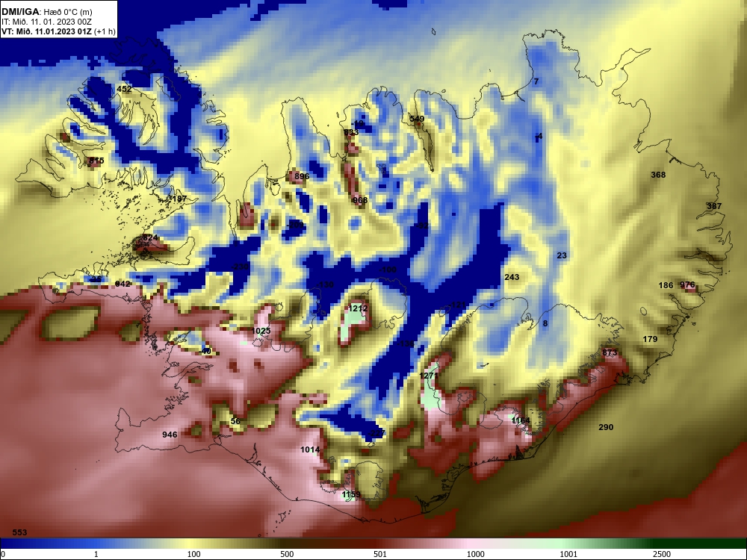Screen dimensions: 747x560
Task: Click the '946' map value
Action: [170, 435]
